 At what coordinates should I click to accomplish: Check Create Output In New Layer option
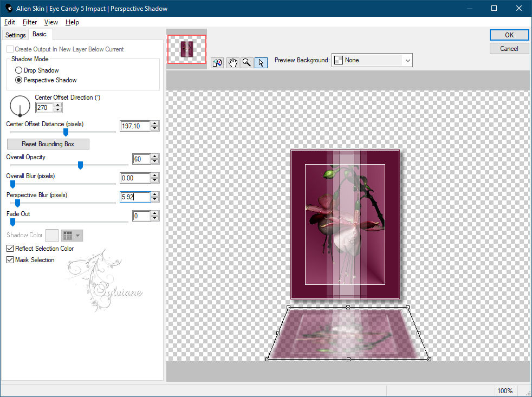pyautogui.click(x=10, y=49)
